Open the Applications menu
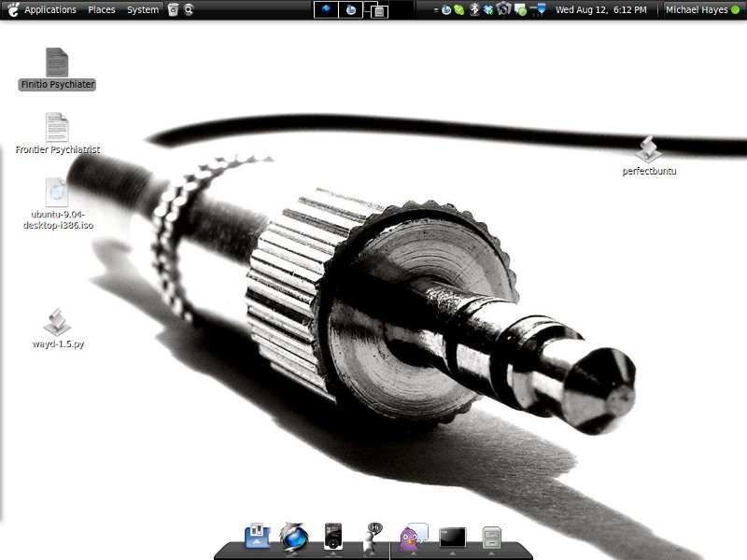Viewport: 747px width, 560px height. pos(49,9)
